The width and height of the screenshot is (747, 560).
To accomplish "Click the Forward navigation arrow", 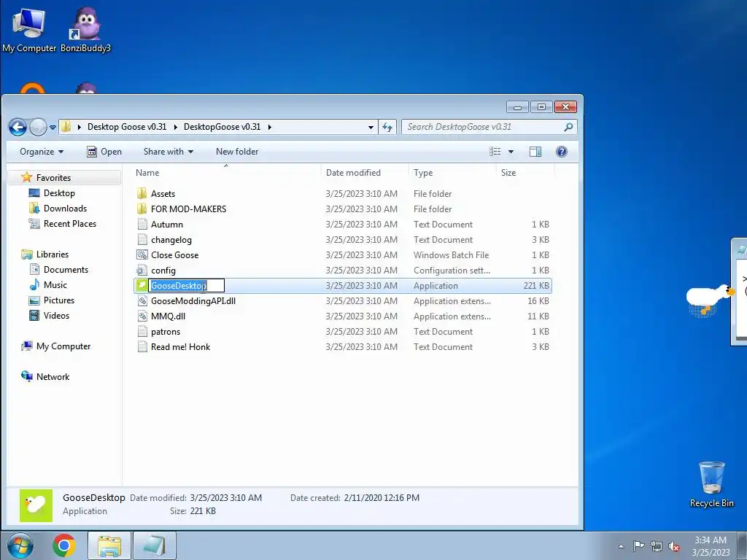I will [38, 127].
